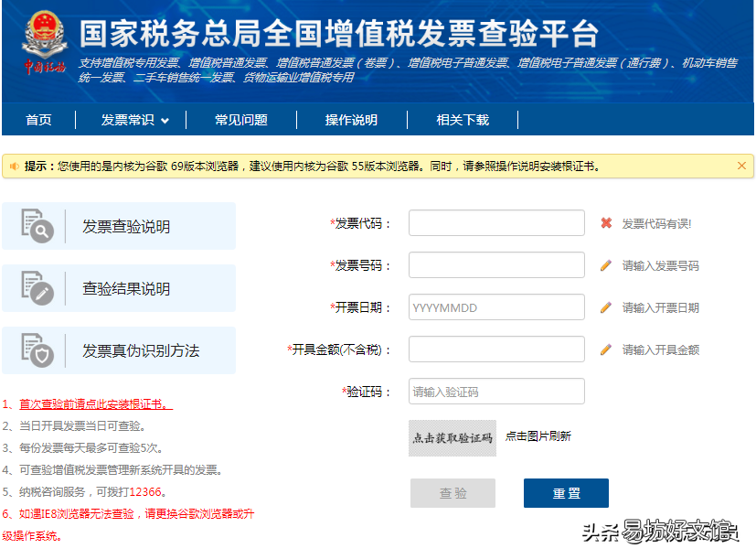Click the 发票代码 input field

pos(496,223)
